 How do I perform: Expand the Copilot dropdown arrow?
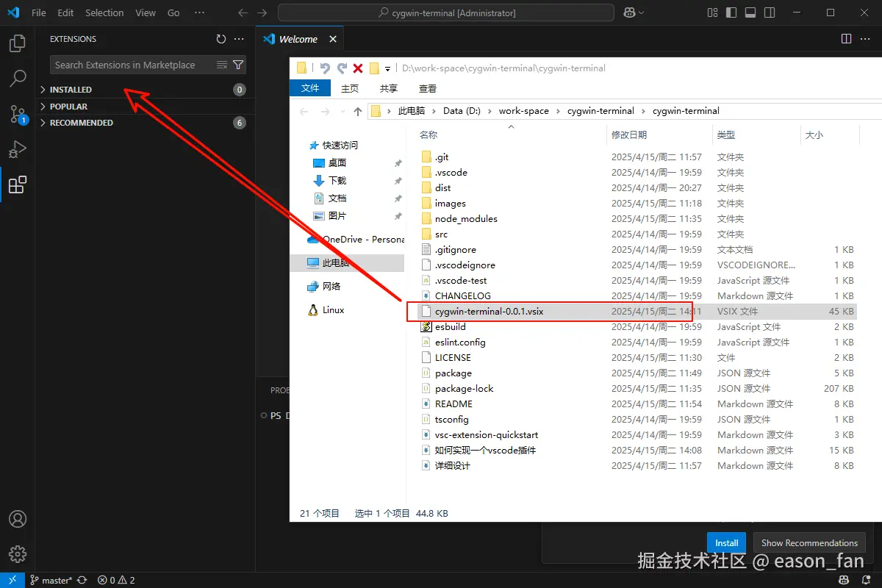[x=642, y=12]
